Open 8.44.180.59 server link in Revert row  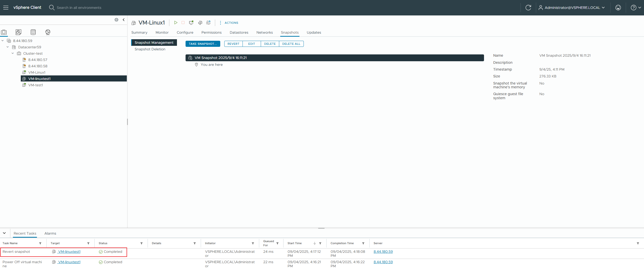[383, 252]
